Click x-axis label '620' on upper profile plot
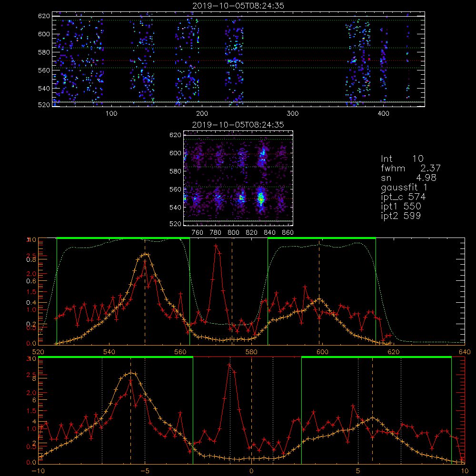This screenshot has width=476, height=476. point(394,352)
